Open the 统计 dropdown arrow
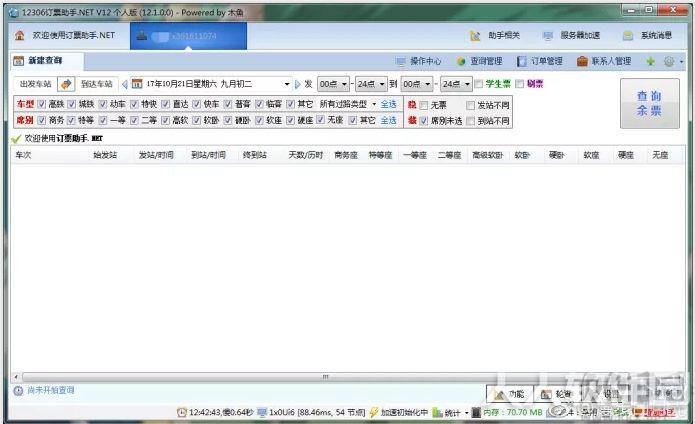Image resolution: width=695 pixels, height=424 pixels. 466,413
